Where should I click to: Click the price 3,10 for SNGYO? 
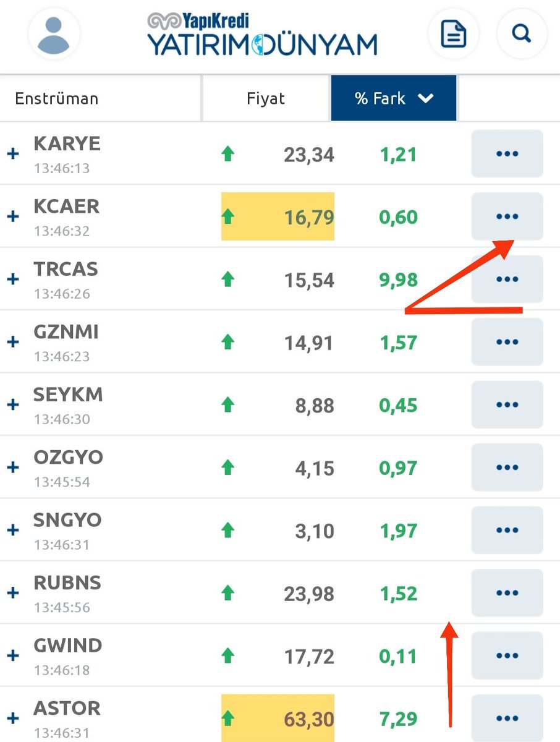(x=314, y=531)
